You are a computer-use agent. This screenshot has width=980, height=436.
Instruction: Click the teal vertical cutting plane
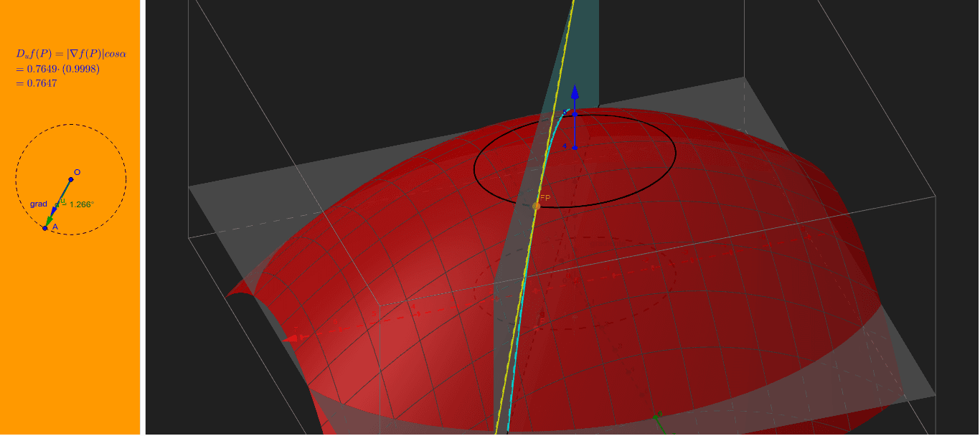point(585,43)
